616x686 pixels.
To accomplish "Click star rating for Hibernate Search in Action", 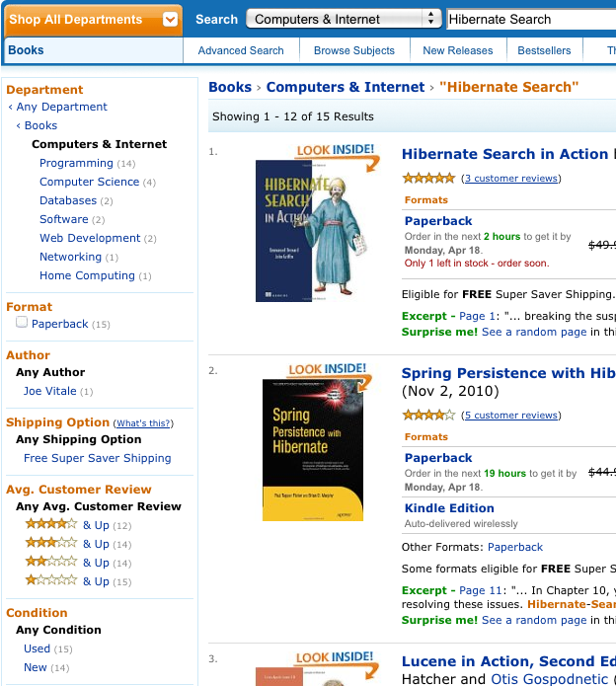I will [x=428, y=179].
